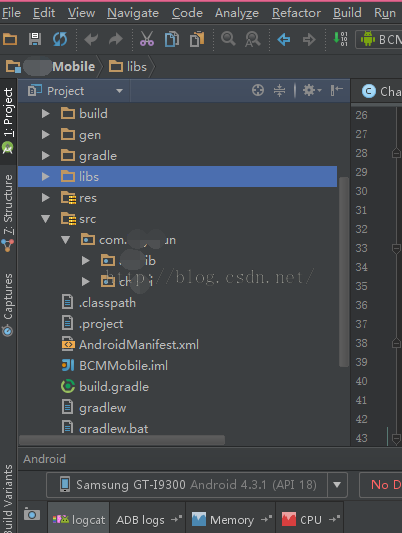Click the Mobile project breadcrumb

coord(51,67)
